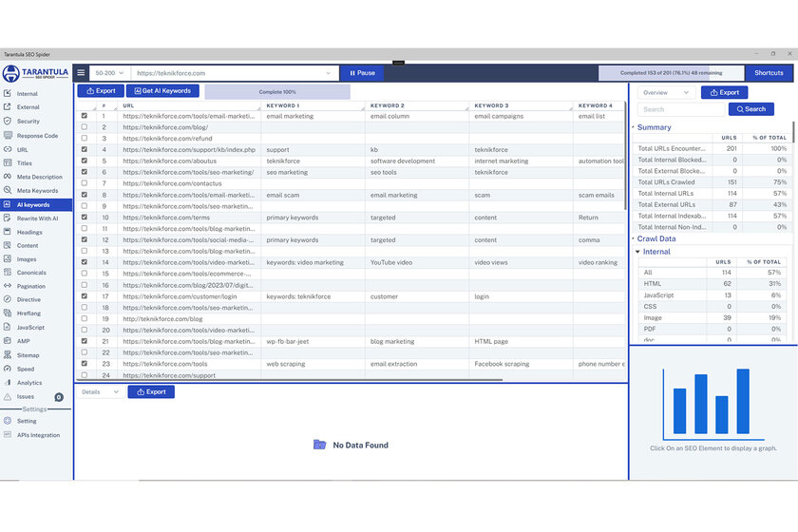Click the Directive compass icon
This screenshot has width=798, height=532.
(8, 299)
